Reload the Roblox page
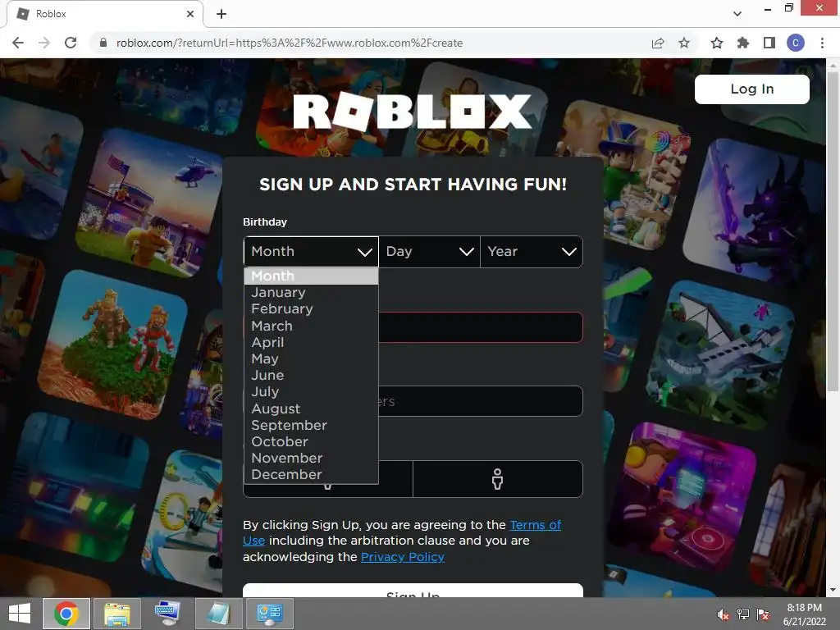The width and height of the screenshot is (840, 630). point(71,43)
